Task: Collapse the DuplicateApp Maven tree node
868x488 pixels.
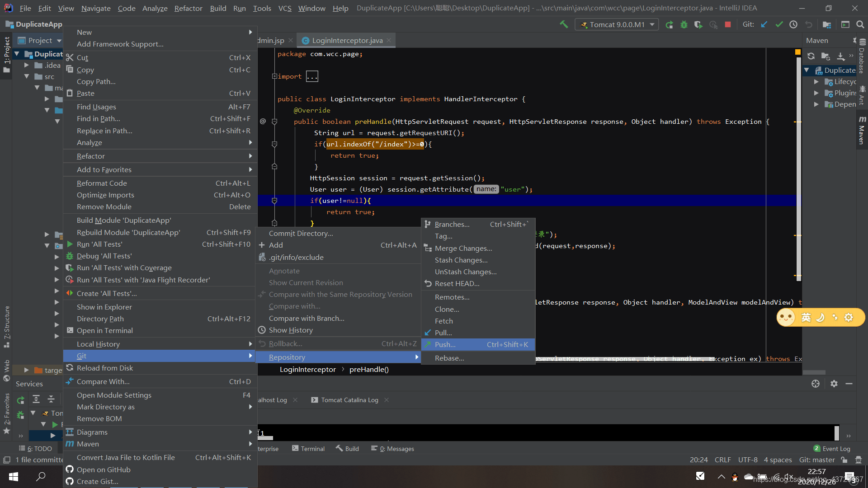Action: click(x=807, y=70)
